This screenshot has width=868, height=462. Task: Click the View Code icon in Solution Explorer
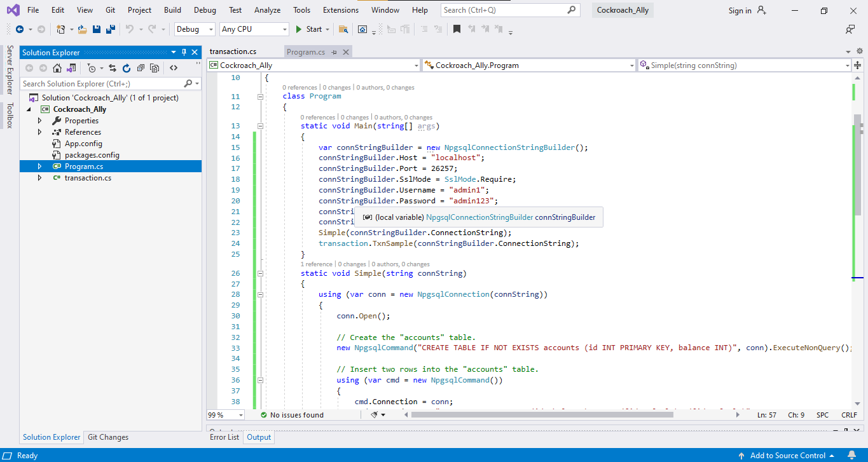point(173,68)
